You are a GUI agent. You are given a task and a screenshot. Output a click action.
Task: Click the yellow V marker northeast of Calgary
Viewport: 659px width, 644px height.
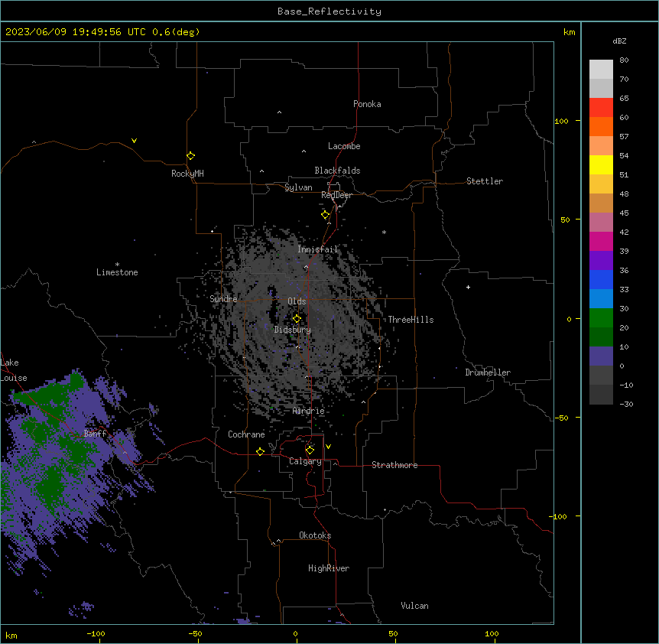click(328, 447)
